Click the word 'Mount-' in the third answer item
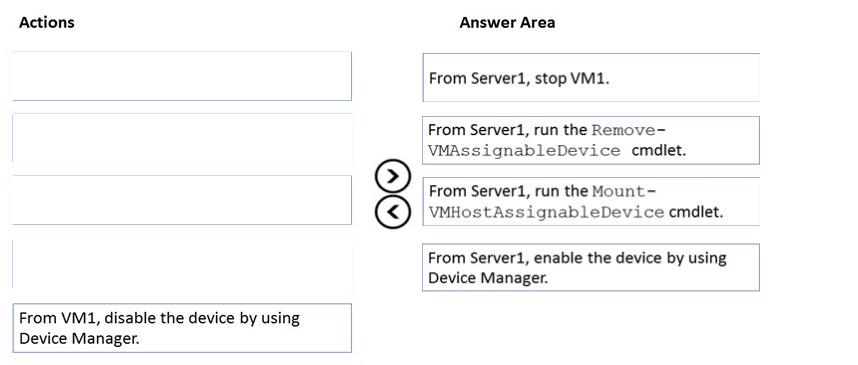This screenshot has height=365, width=858. click(624, 192)
